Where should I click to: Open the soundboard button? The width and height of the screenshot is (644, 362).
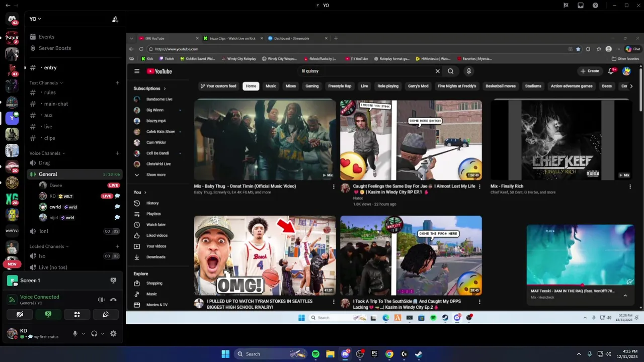(106, 314)
